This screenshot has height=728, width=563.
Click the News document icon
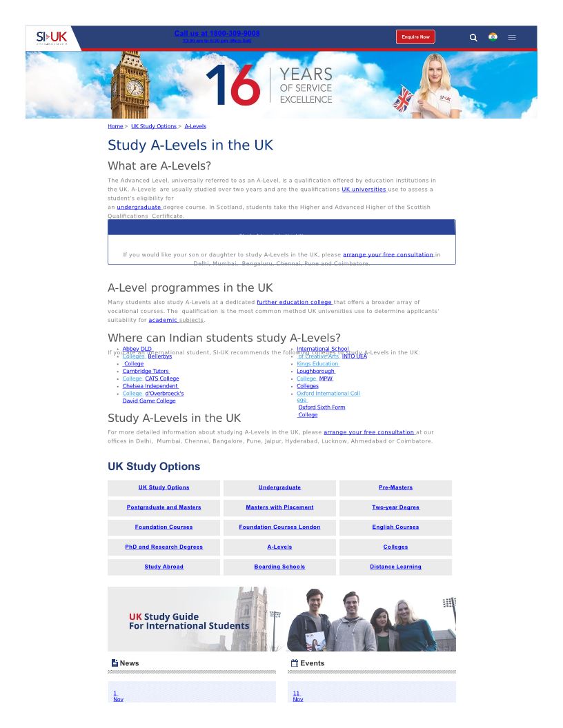(115, 663)
